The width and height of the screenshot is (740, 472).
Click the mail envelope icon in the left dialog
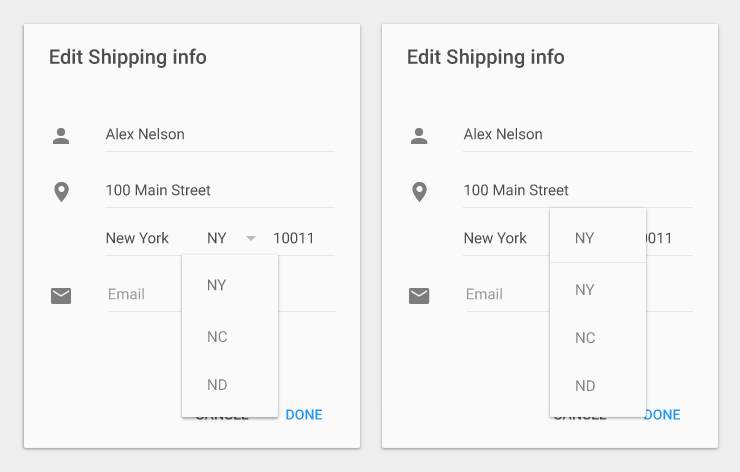61,295
